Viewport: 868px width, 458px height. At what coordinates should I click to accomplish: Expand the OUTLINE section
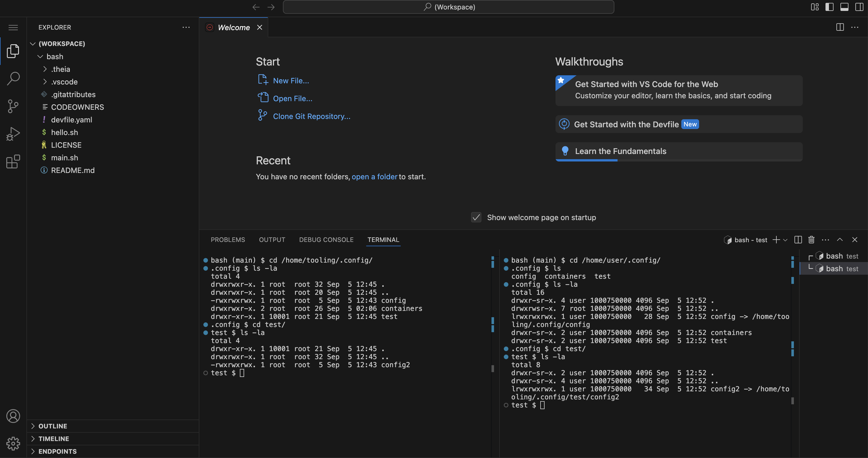coord(53,426)
